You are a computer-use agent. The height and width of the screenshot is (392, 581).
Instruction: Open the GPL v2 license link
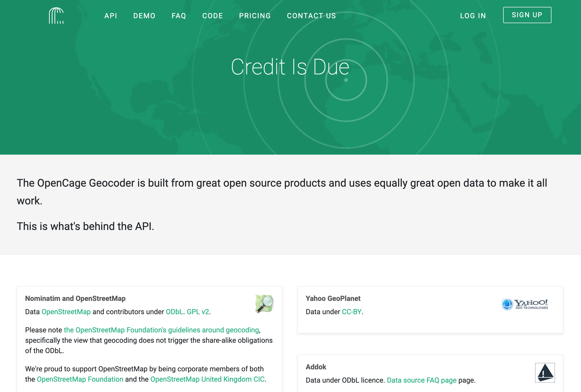(198, 312)
